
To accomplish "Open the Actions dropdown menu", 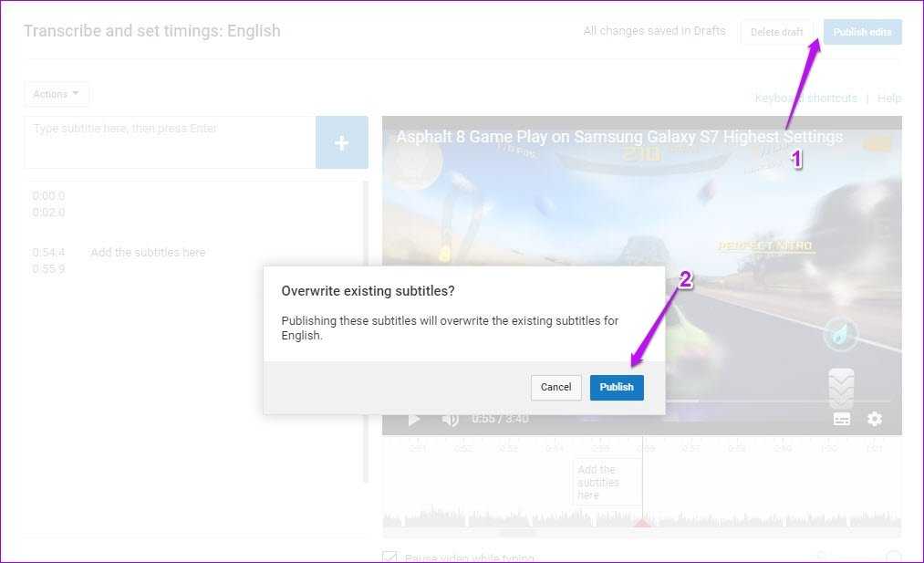I will [x=56, y=94].
